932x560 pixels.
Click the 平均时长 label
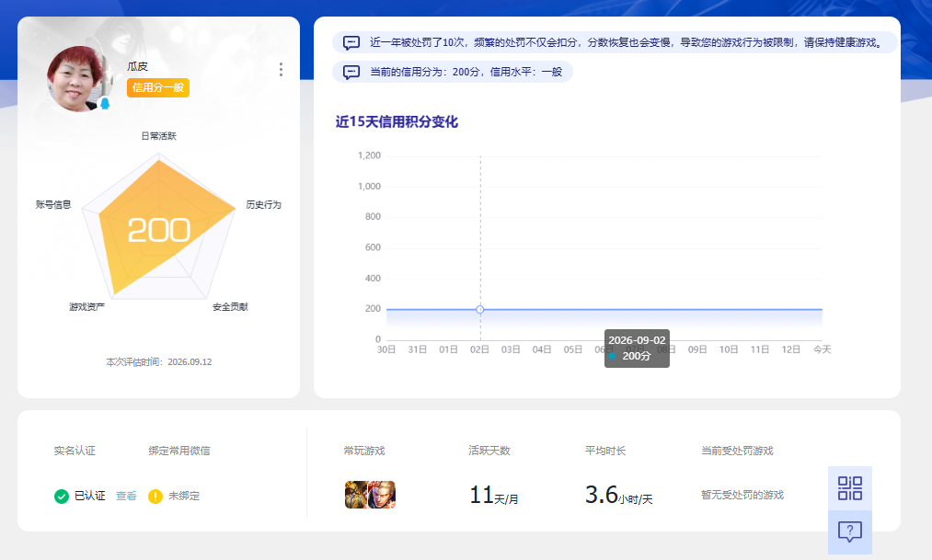point(605,451)
